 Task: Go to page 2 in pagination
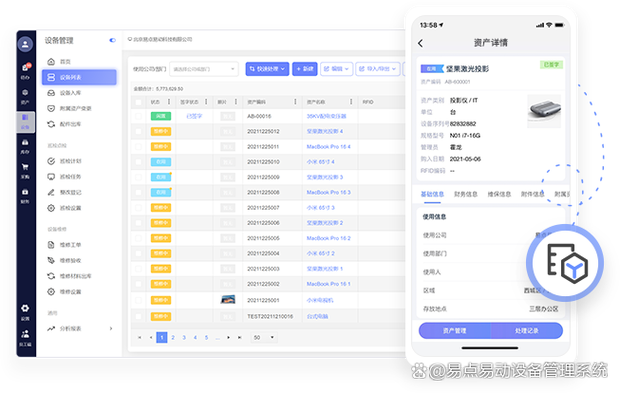tap(173, 337)
